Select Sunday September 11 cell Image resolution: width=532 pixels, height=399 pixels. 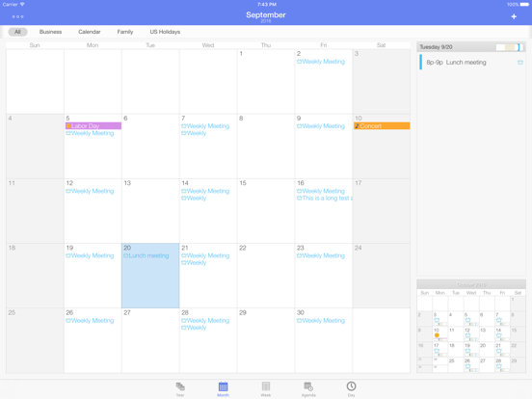(35, 211)
